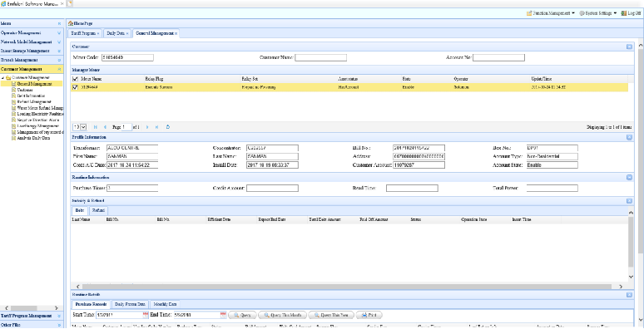Click the sidebar horizontal scrollbar right arrow

coord(57,307)
